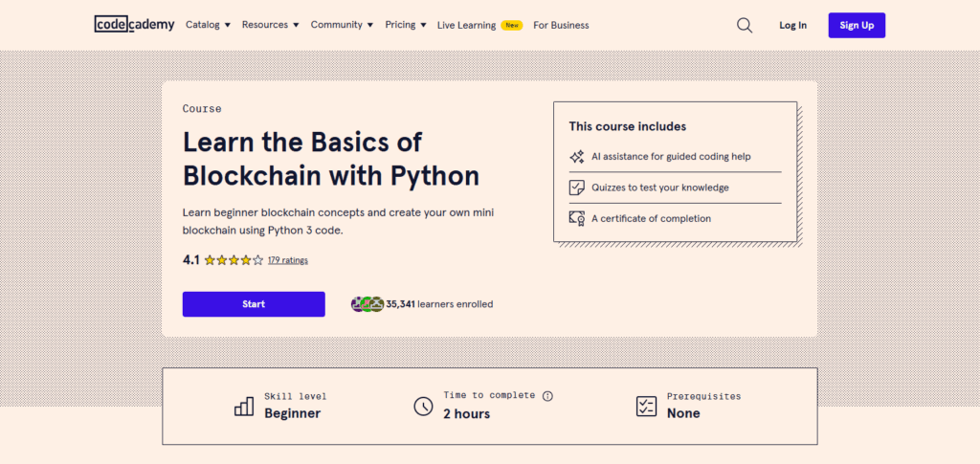Click the skill level bar chart icon
Image resolution: width=980 pixels, height=464 pixels.
click(244, 406)
